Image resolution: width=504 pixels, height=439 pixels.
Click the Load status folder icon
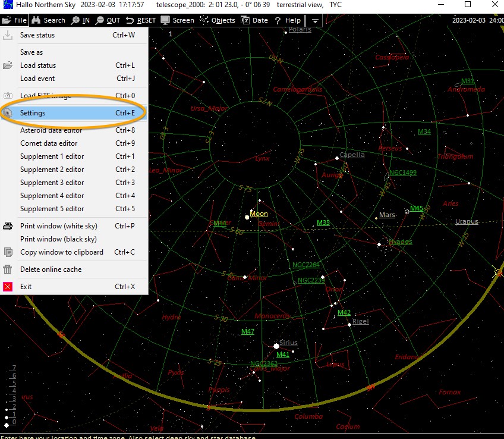pos(8,65)
